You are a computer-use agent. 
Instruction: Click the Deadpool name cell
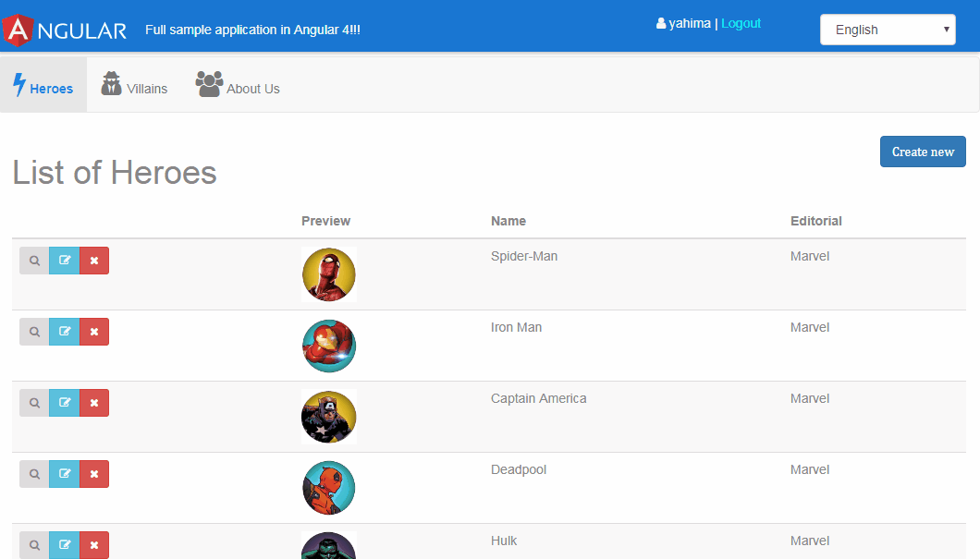click(x=518, y=469)
